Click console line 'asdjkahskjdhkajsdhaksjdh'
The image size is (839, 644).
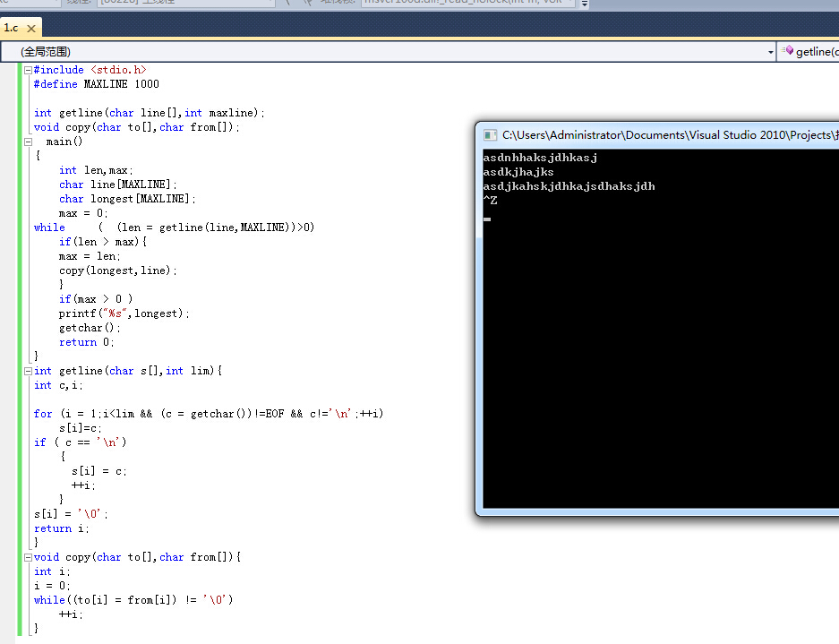point(569,186)
